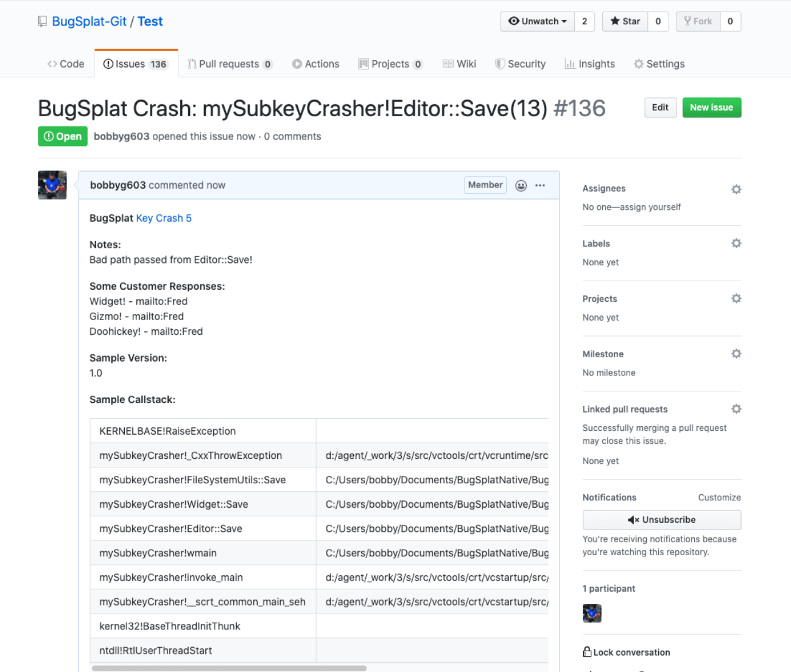791x672 pixels.
Task: Open repository Settings tab
Action: click(x=659, y=64)
